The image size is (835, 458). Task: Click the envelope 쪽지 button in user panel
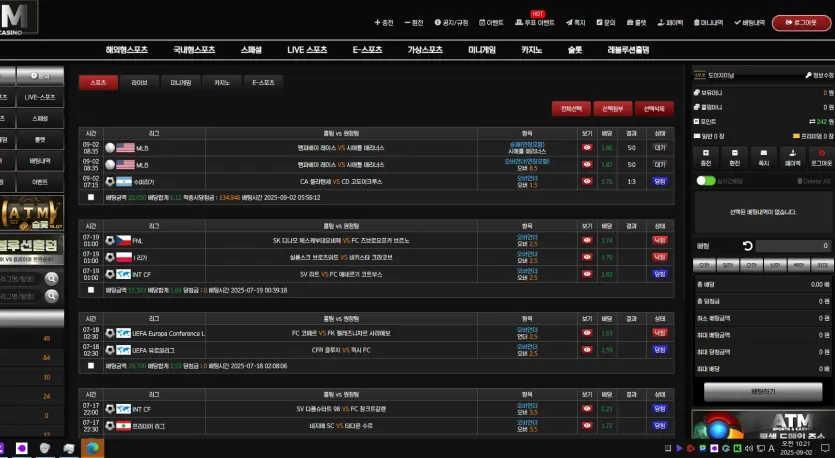click(764, 158)
